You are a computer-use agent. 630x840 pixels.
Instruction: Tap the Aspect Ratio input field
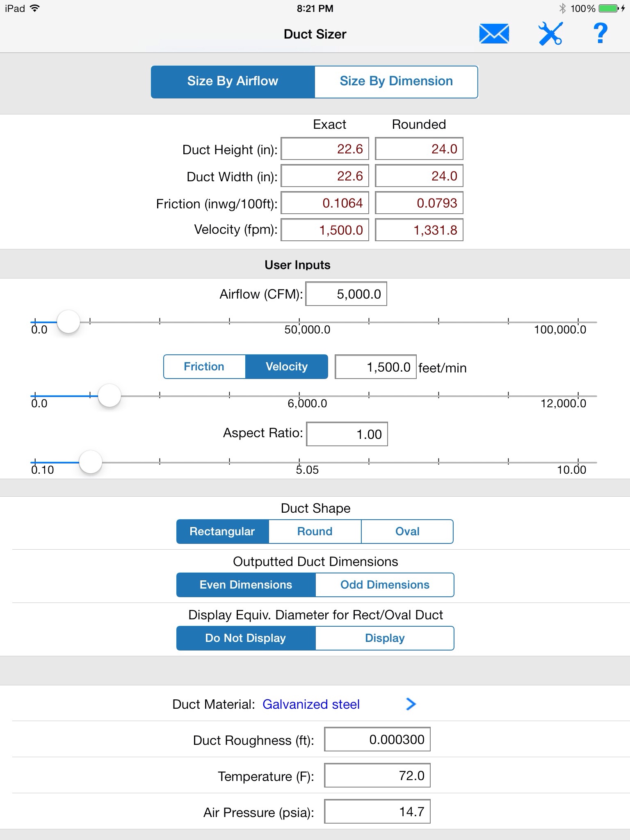347,434
